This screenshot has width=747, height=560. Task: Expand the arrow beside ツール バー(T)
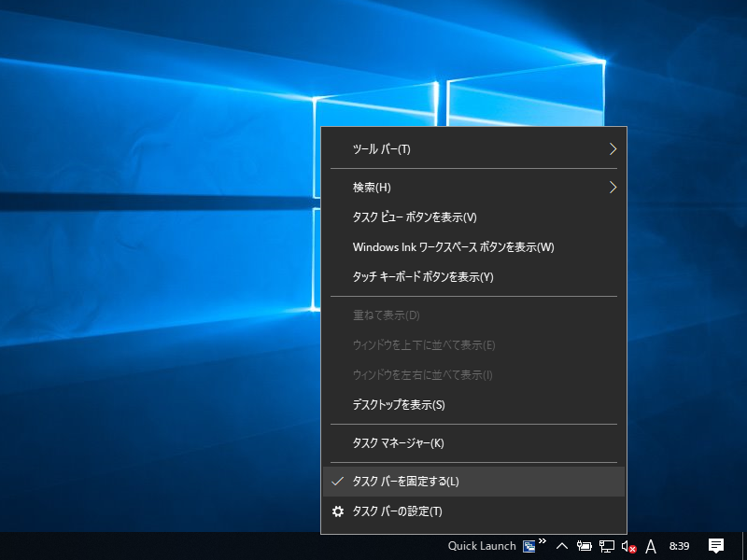(613, 149)
